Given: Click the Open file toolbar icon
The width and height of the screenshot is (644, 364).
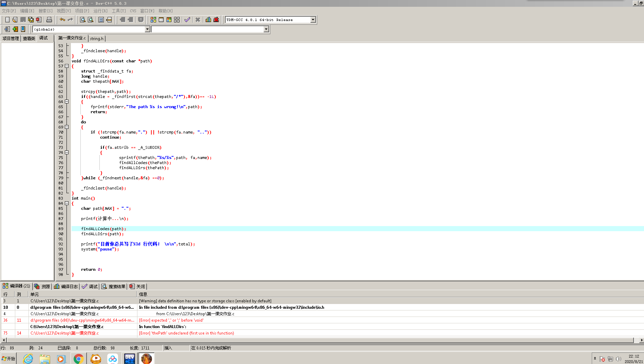Looking at the screenshot, I should point(15,20).
